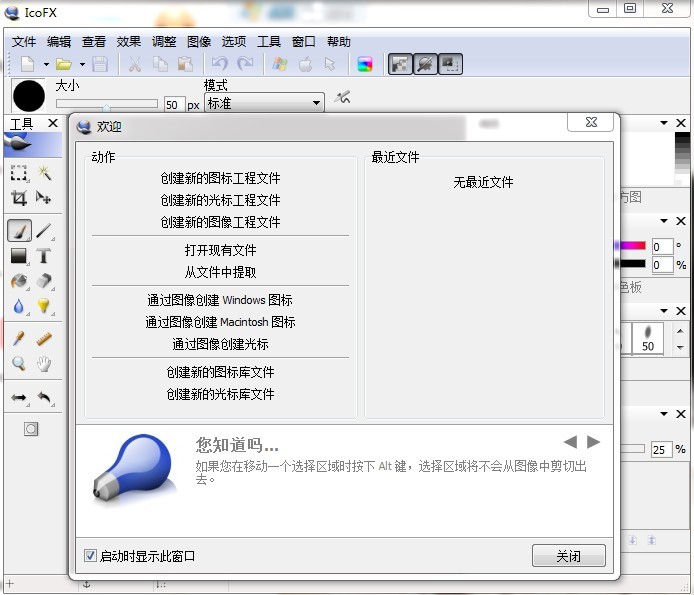Open the bottom right panel menu arrow
The width and height of the screenshot is (694, 595).
coord(663,414)
